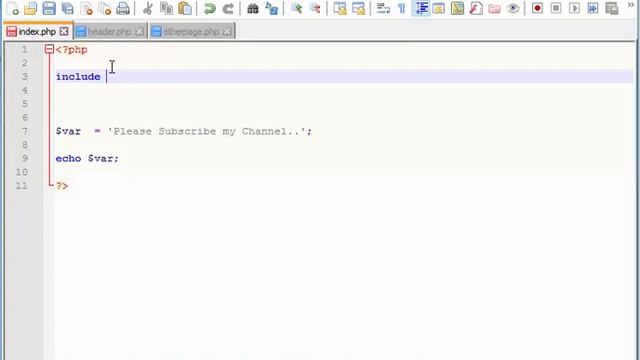Toggle synchronize vertical scrolling
640x360 pixels.
pyautogui.click(x=340, y=8)
